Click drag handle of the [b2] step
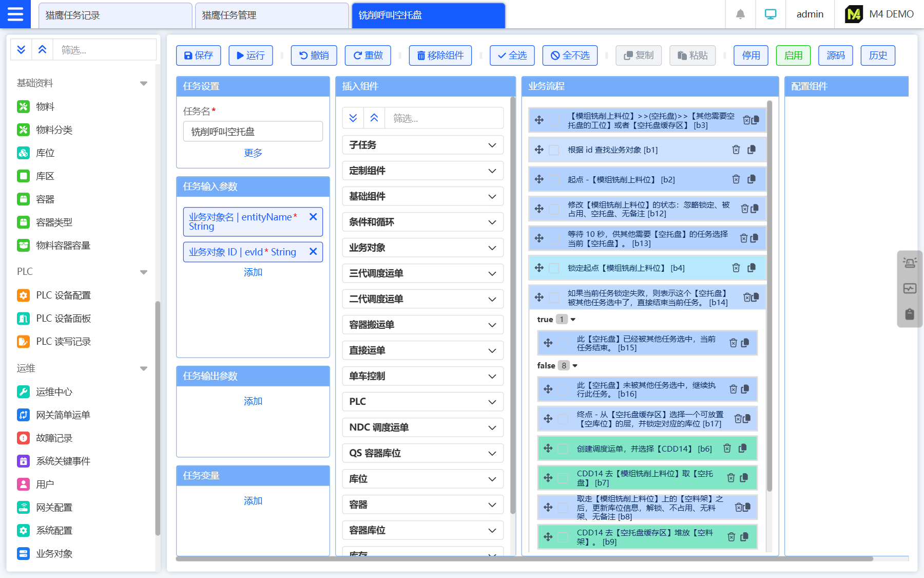Image resolution: width=924 pixels, height=578 pixels. (539, 179)
